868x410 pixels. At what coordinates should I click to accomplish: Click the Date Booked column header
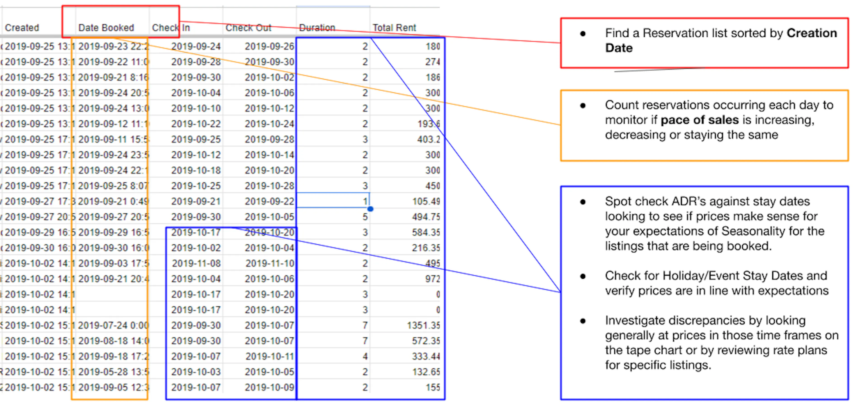[x=106, y=28]
